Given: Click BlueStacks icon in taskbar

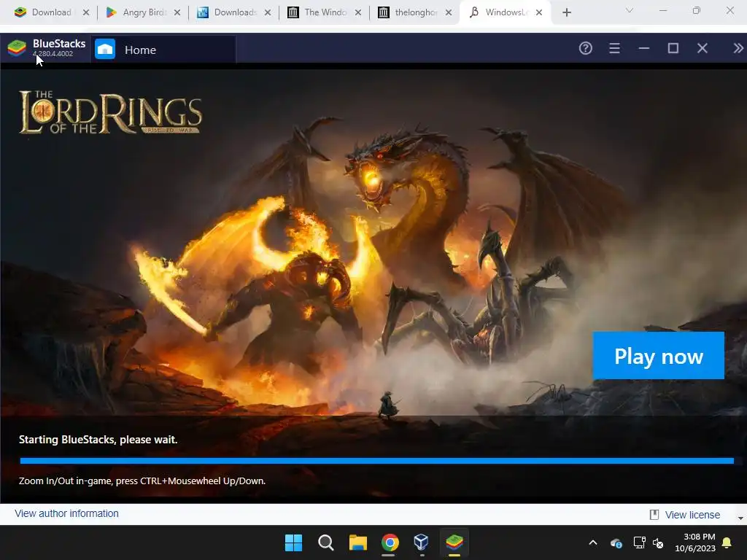Looking at the screenshot, I should (x=454, y=542).
